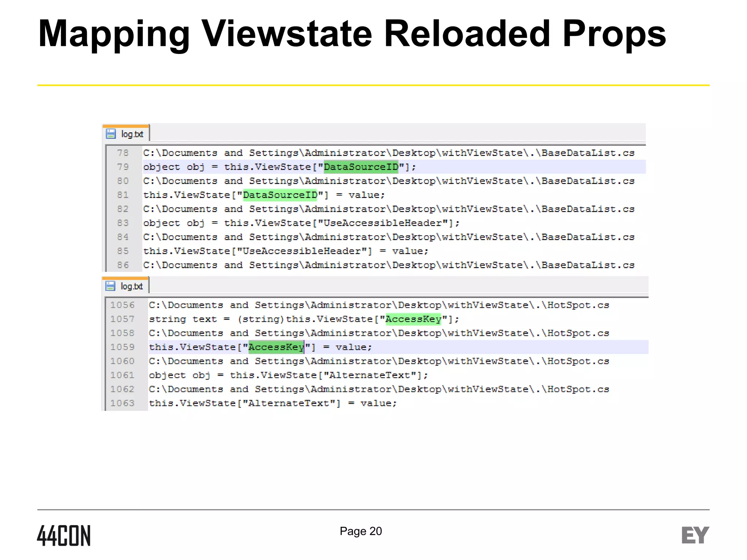Click the UseAccessibleHeader assignment on line 85
This screenshot has width=747, height=560.
286,251
